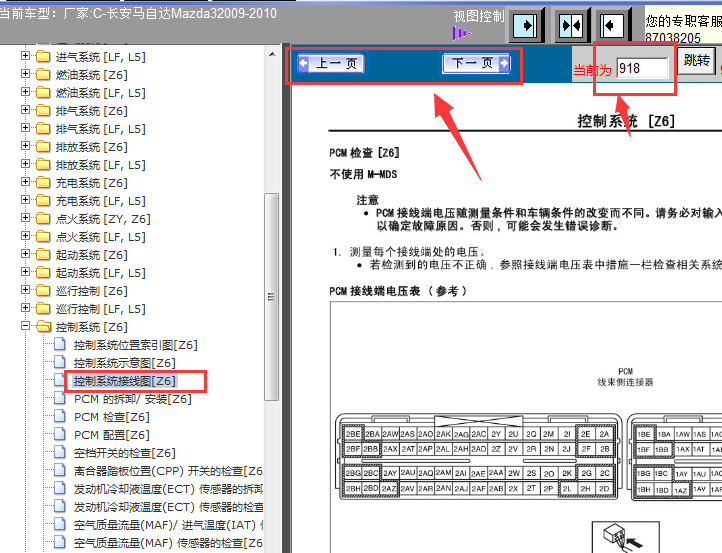The height and width of the screenshot is (553, 722).
Task: Expand the 排气系统 [Z6] folder
Action: pos(25,110)
